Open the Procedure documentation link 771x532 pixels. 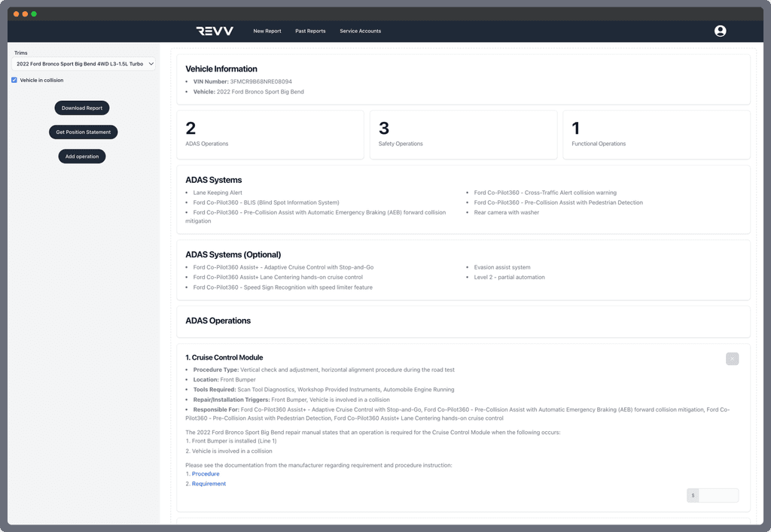tap(205, 473)
